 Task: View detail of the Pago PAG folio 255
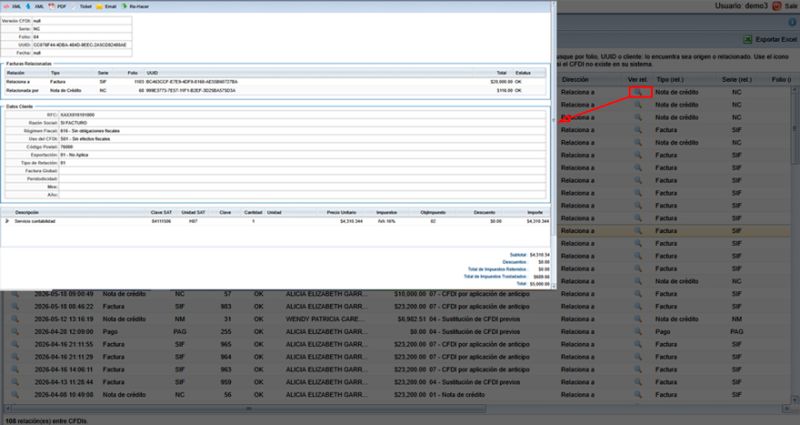[x=15, y=332]
